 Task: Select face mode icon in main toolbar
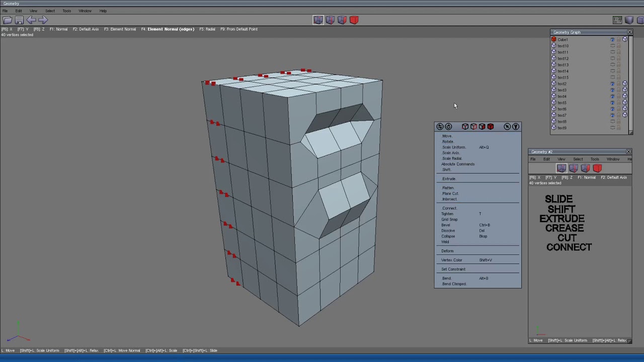pyautogui.click(x=342, y=20)
